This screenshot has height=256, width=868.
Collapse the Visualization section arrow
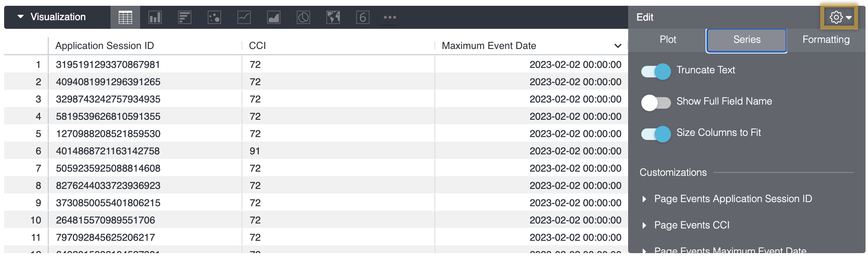coord(20,17)
